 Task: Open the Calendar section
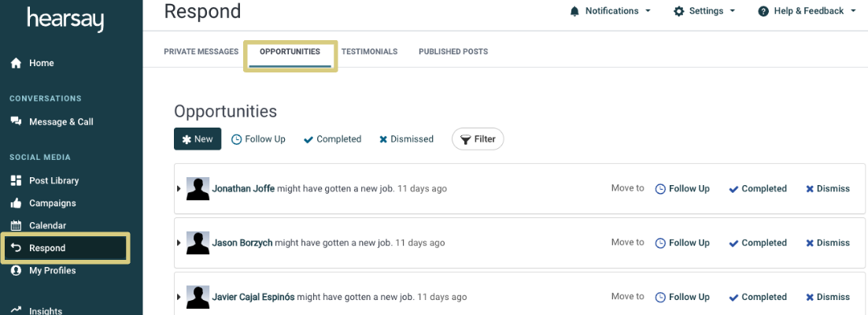click(39, 225)
